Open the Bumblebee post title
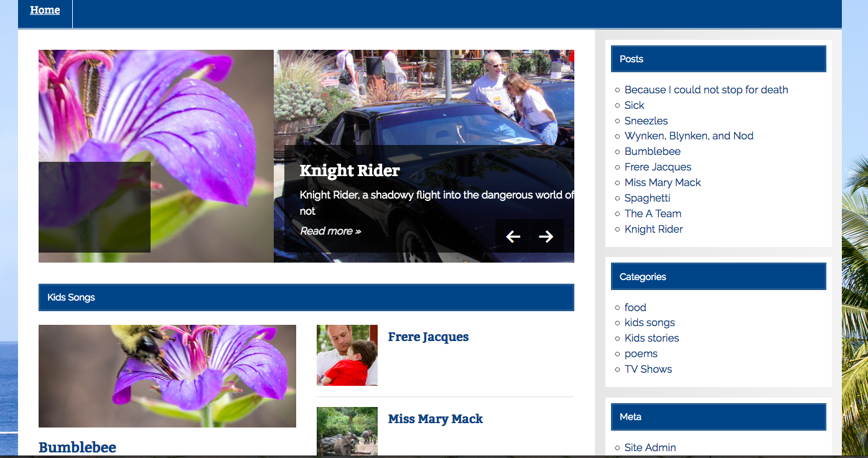 (77, 447)
